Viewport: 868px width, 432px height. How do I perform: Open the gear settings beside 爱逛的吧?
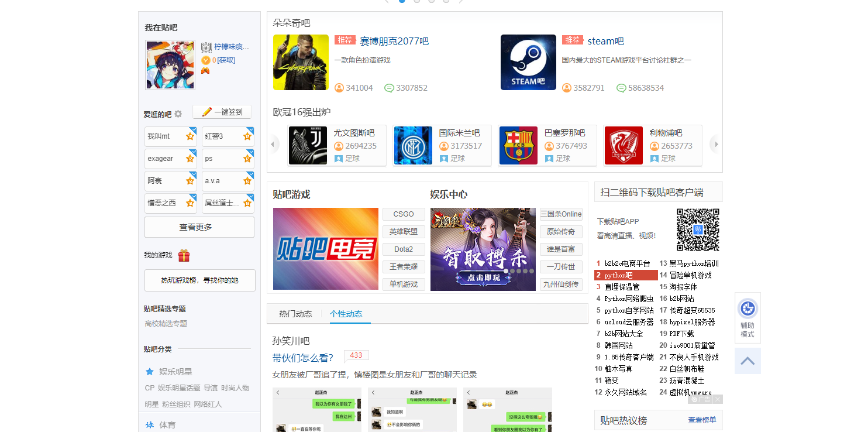[x=178, y=114]
